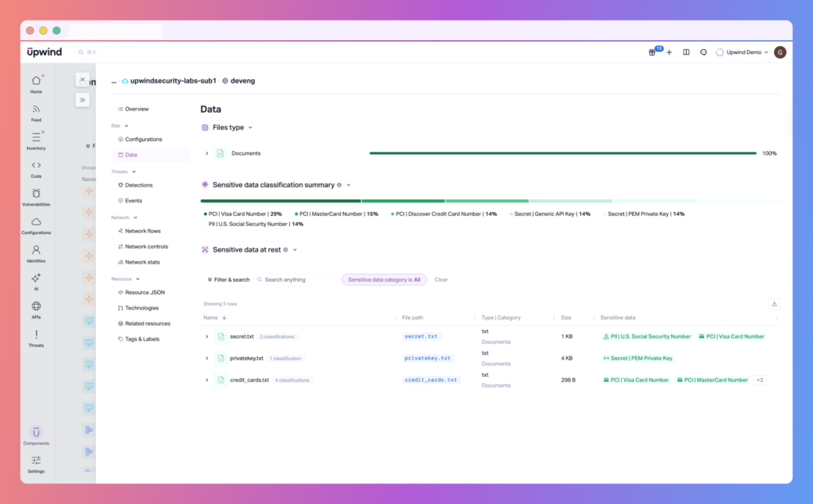Image resolution: width=813 pixels, height=504 pixels.
Task: Close the resource panel with X
Action: click(83, 79)
